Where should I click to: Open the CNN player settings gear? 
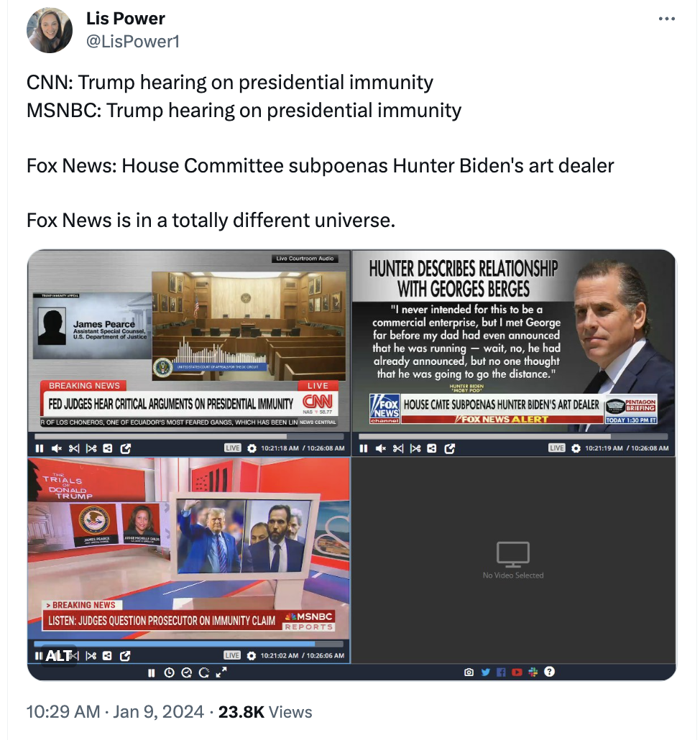click(252, 448)
